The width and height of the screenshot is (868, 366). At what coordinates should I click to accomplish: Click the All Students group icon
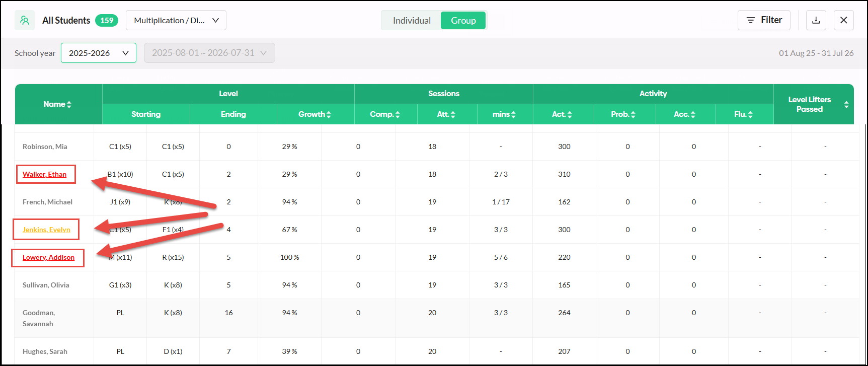pyautogui.click(x=25, y=20)
